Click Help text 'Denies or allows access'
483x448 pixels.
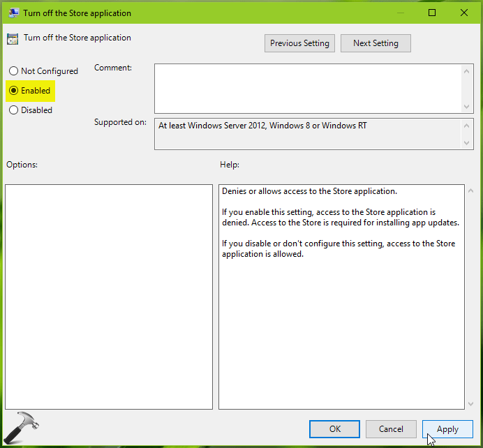click(x=309, y=191)
